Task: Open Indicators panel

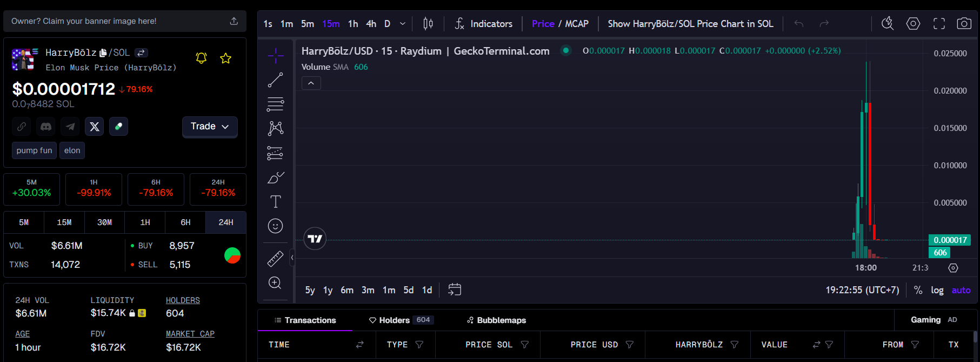Action: tap(483, 24)
